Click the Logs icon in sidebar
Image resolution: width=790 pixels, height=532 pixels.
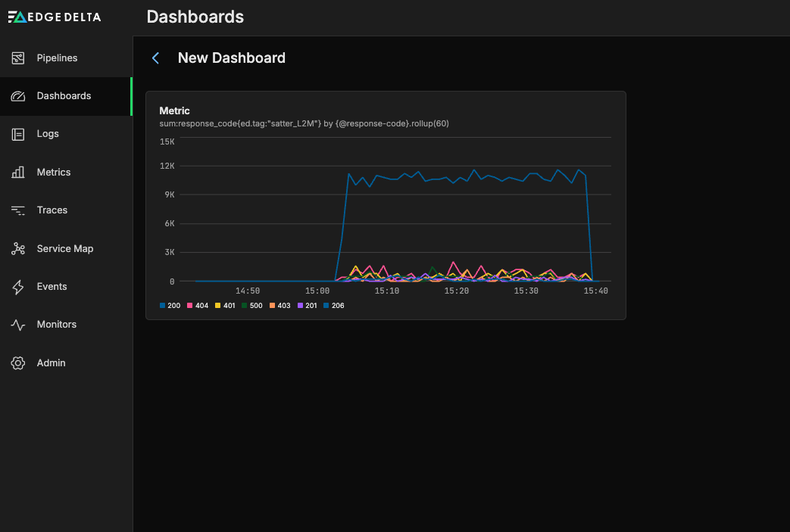18,134
